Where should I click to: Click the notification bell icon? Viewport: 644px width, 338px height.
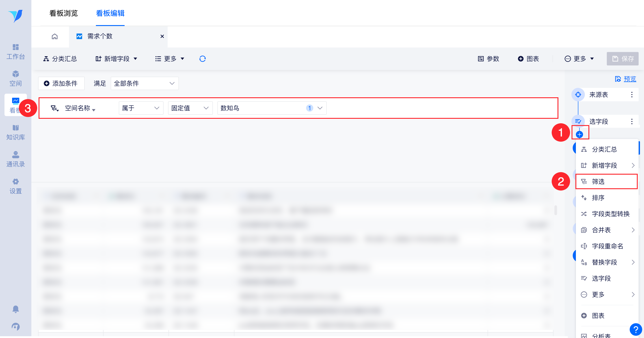coord(15,309)
